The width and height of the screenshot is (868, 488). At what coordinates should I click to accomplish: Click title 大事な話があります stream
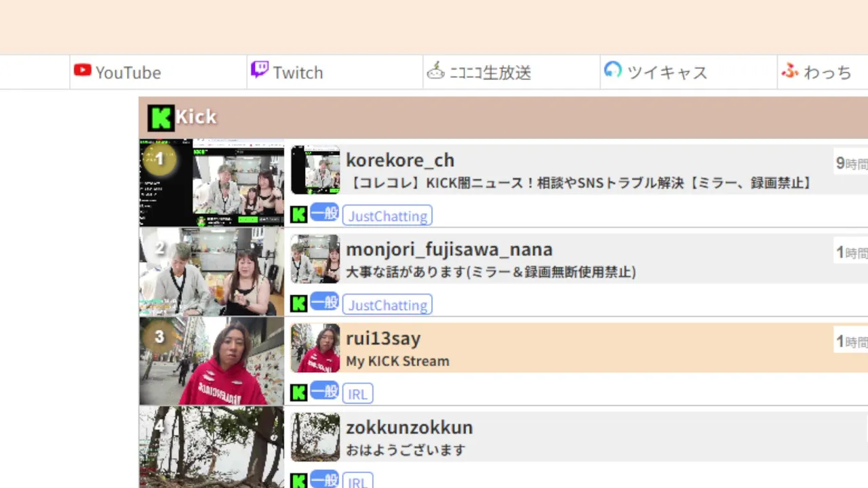click(x=491, y=272)
